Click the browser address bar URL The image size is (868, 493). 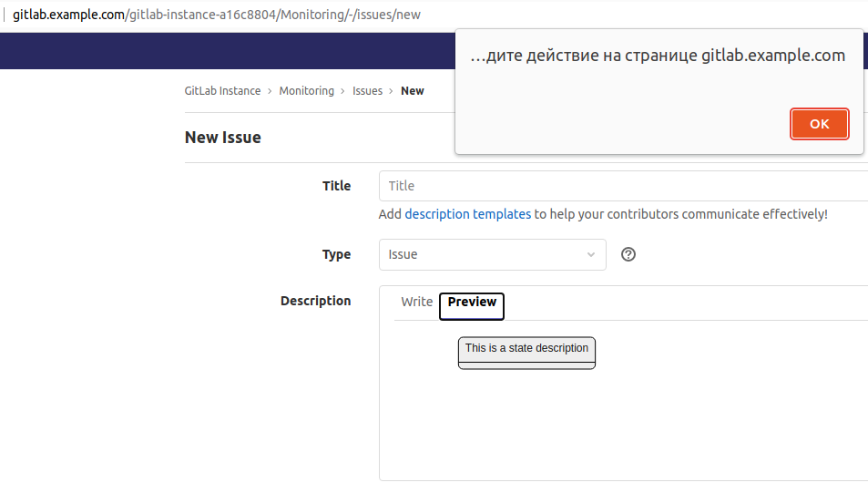[217, 15]
